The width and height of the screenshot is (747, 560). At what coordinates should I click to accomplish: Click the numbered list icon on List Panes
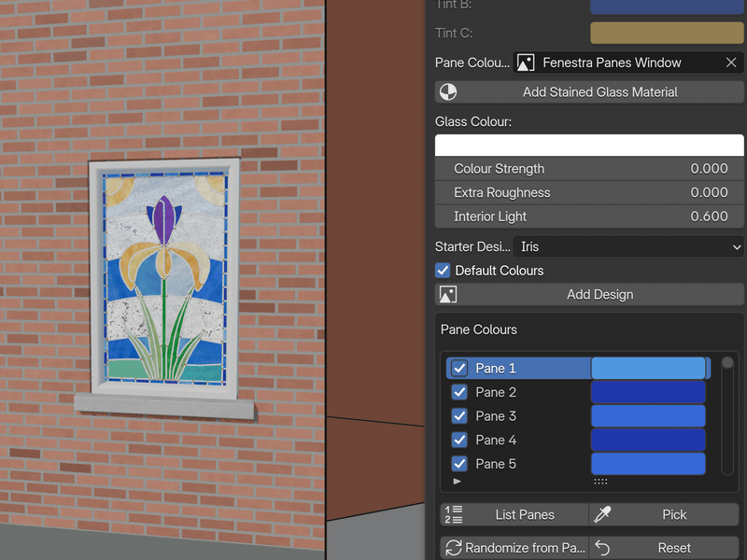454,515
